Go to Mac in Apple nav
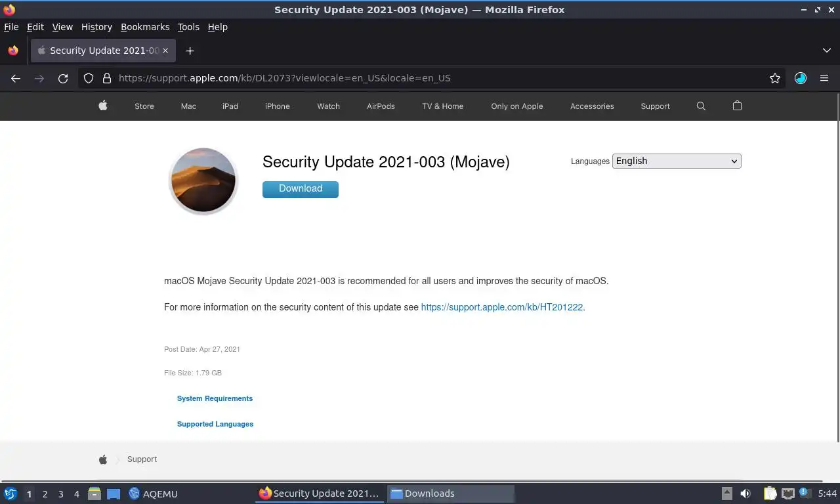Image resolution: width=840 pixels, height=504 pixels. click(x=188, y=106)
